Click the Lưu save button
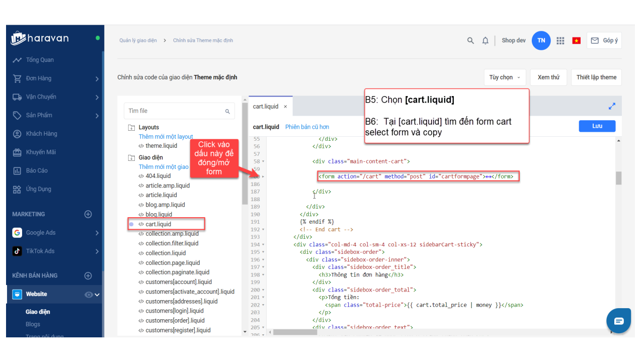Screen dimensions: 644x362 (x=597, y=126)
